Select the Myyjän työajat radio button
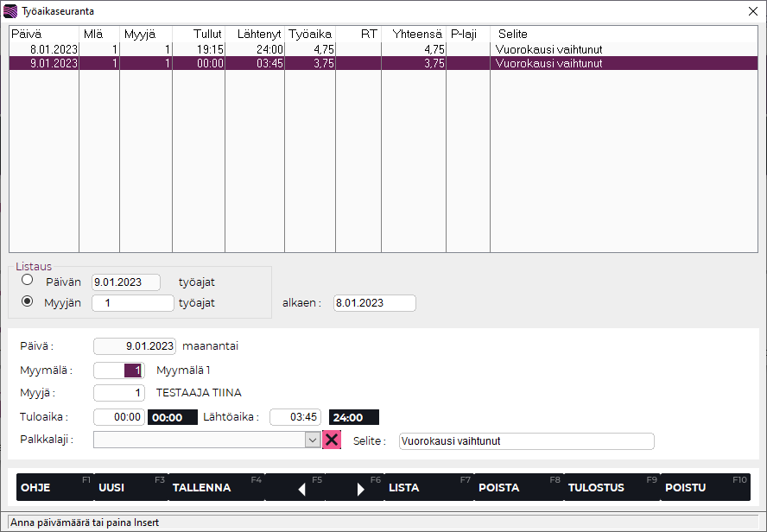This screenshot has height=532, width=767. click(x=28, y=301)
